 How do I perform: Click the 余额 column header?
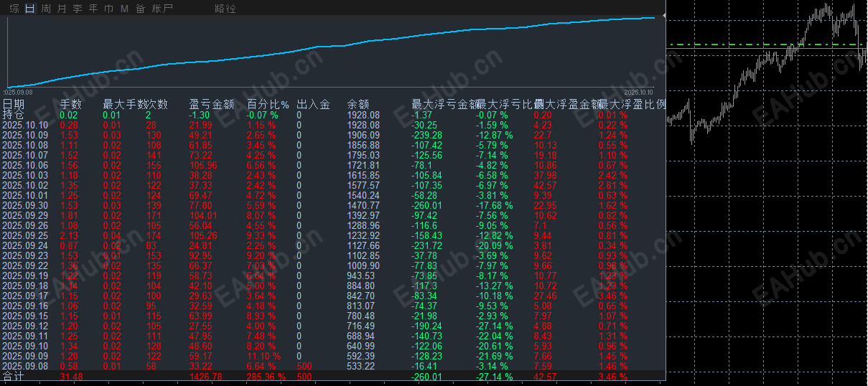coord(358,104)
